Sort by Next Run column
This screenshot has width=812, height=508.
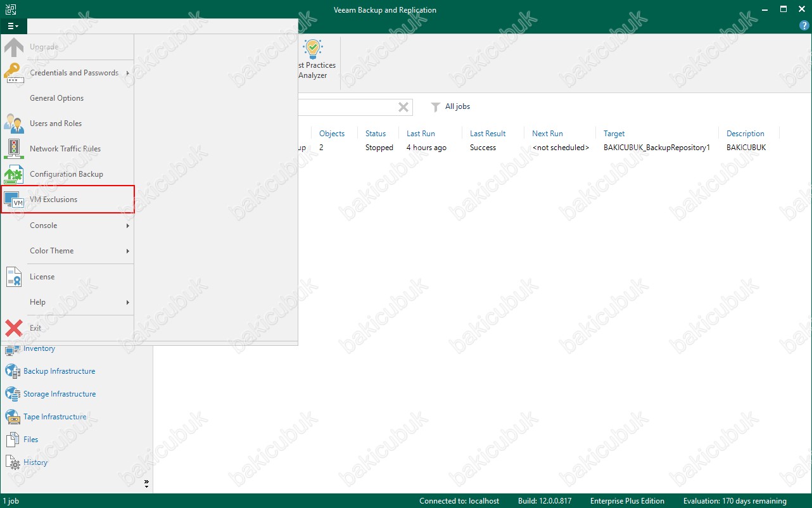click(x=547, y=134)
